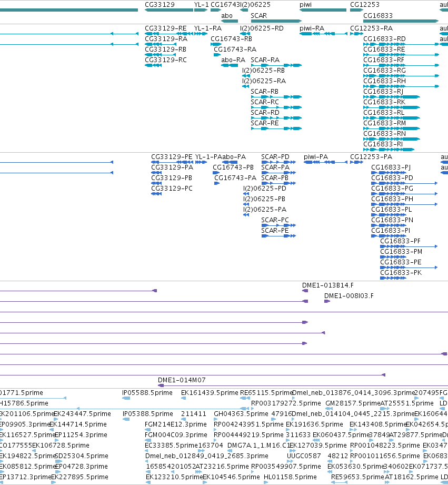
Task: Select transcript CG33129-RC
Action: [166, 60]
